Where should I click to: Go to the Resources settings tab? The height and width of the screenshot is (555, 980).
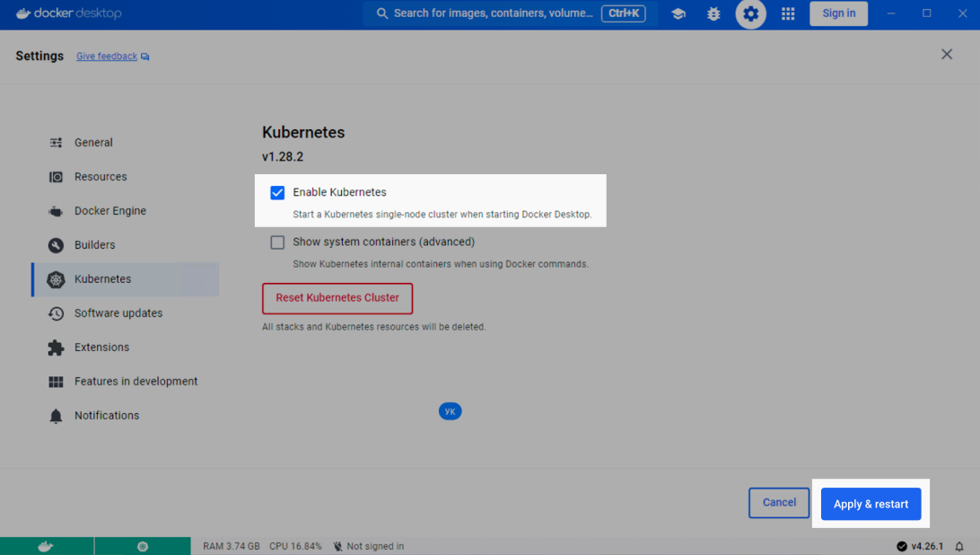point(101,177)
